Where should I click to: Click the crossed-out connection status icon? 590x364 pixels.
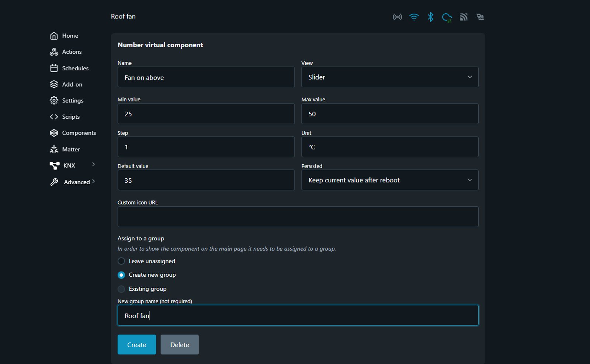click(480, 17)
